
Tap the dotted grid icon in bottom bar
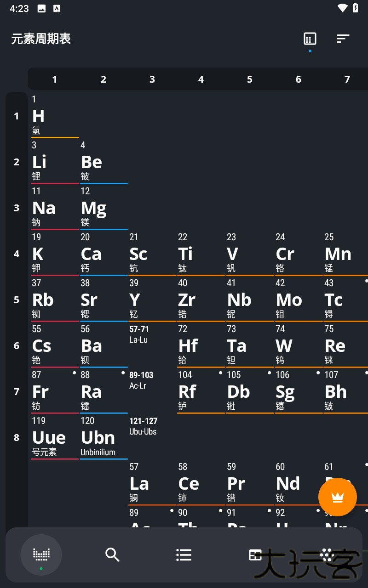click(327, 554)
